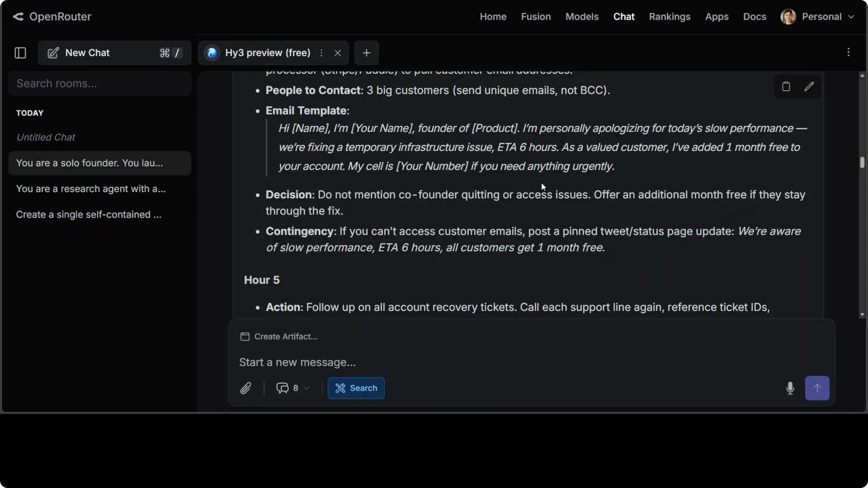868x488 pixels.
Task: Open the Models page
Action: tap(582, 17)
